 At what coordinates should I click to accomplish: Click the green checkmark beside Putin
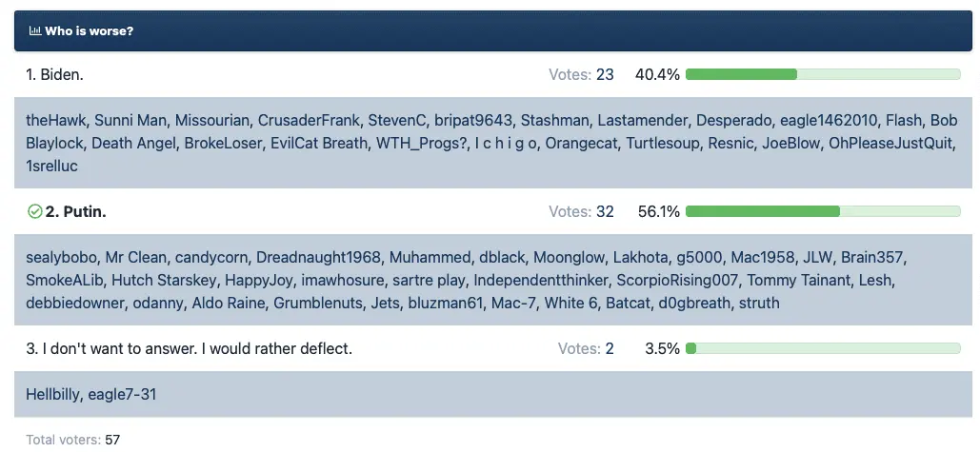coord(35,212)
